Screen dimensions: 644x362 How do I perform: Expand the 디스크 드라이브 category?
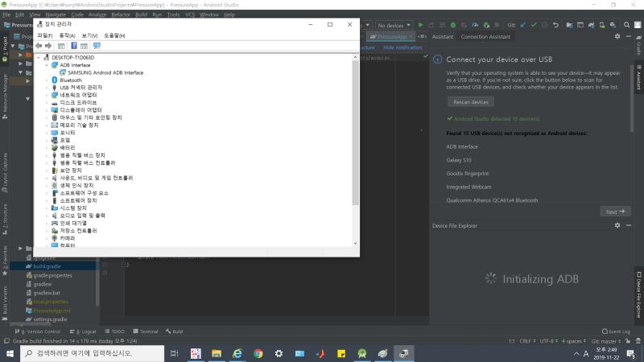(47, 103)
